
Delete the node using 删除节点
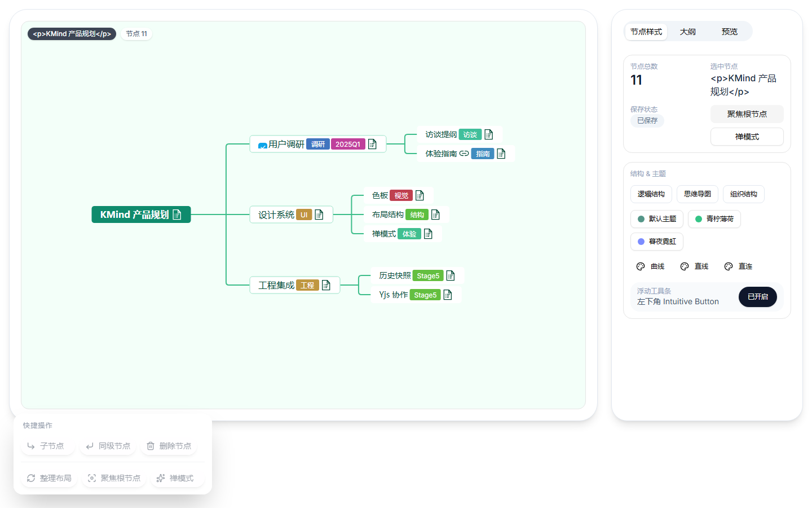[169, 446]
